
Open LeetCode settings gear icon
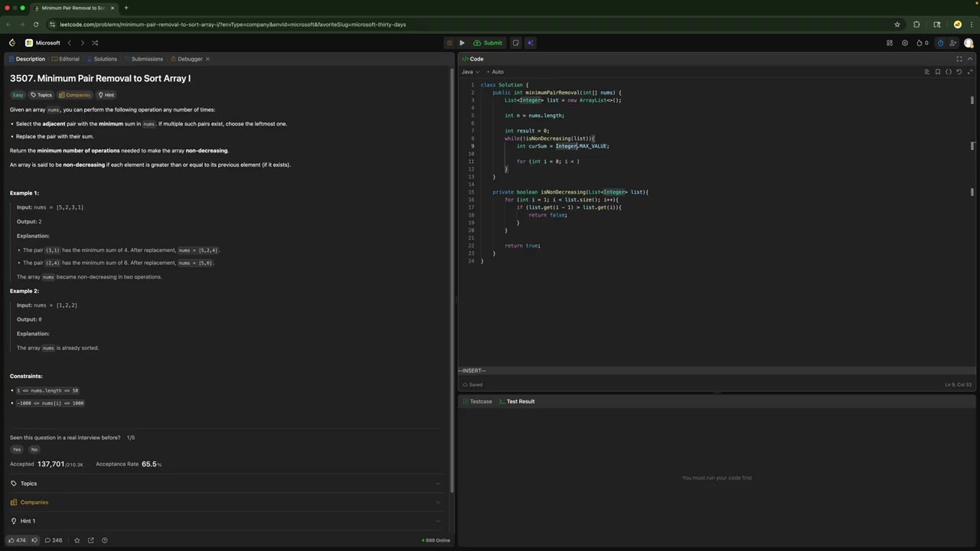tap(905, 43)
